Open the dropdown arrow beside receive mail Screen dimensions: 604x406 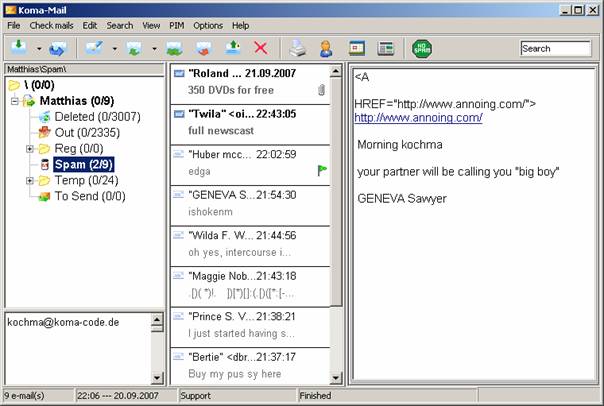coord(39,49)
